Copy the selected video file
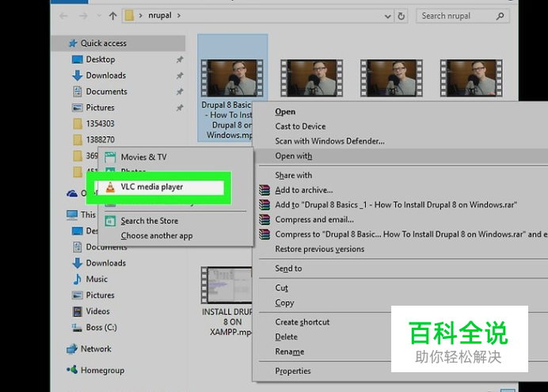The image size is (548, 392). (284, 303)
